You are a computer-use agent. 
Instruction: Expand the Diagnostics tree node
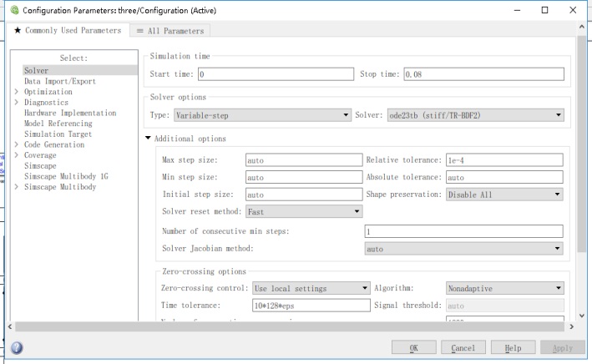(x=16, y=102)
